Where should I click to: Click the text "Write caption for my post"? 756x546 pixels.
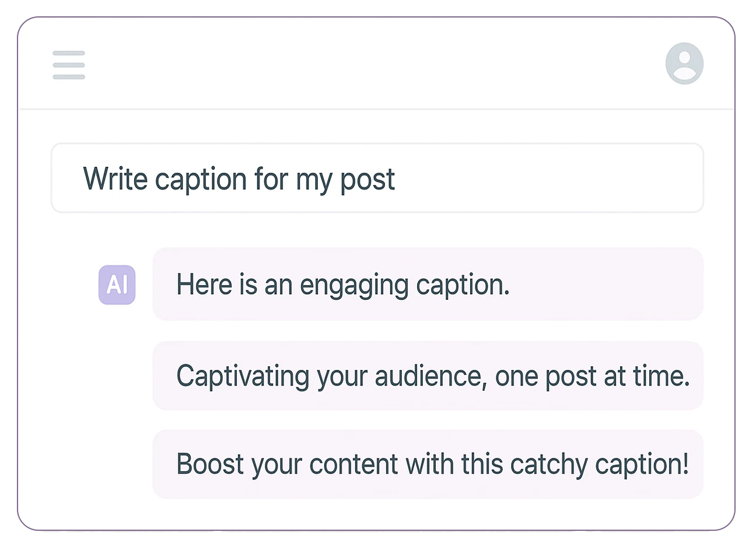point(239,178)
